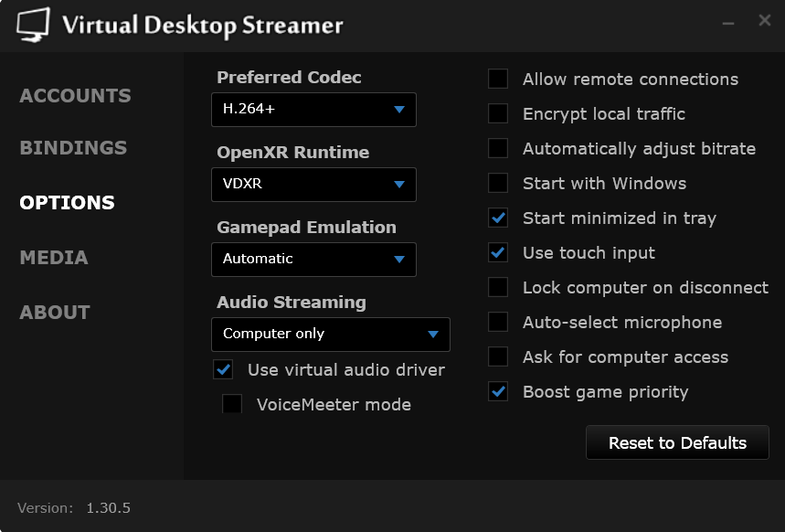Screen dimensions: 785x532
Task: Click the Reset to Defaults button
Action: coord(677,443)
